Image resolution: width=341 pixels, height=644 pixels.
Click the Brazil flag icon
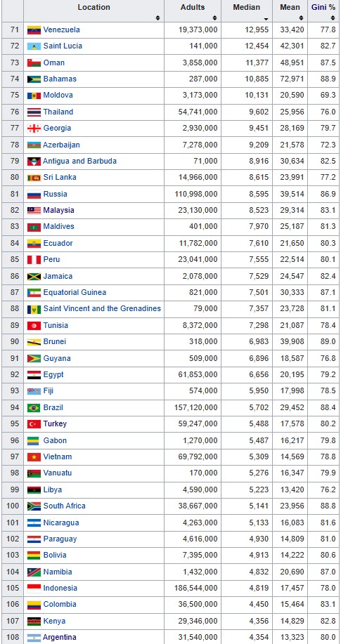[34, 408]
